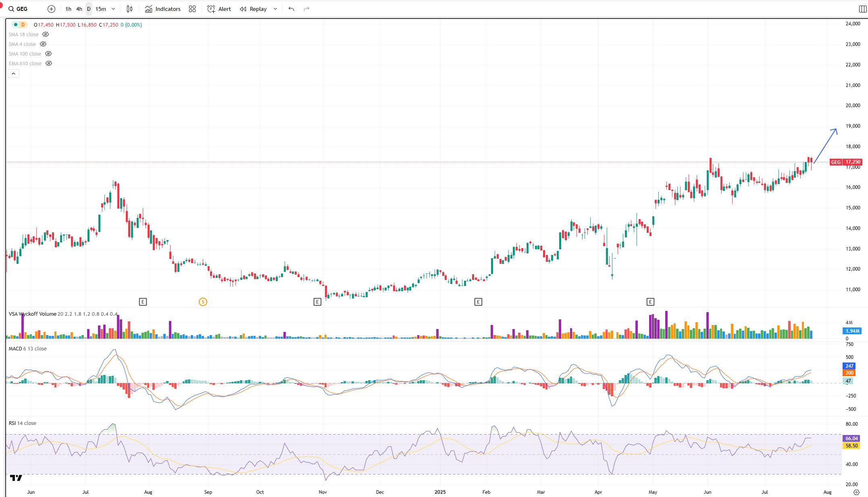
Task: Select the MACD 6 13 close label
Action: 27,349
